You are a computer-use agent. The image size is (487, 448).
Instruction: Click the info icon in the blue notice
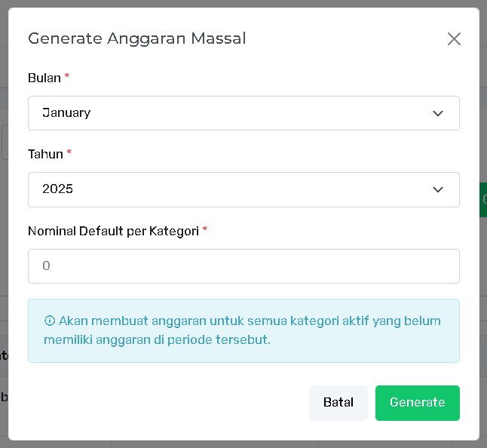(x=50, y=321)
